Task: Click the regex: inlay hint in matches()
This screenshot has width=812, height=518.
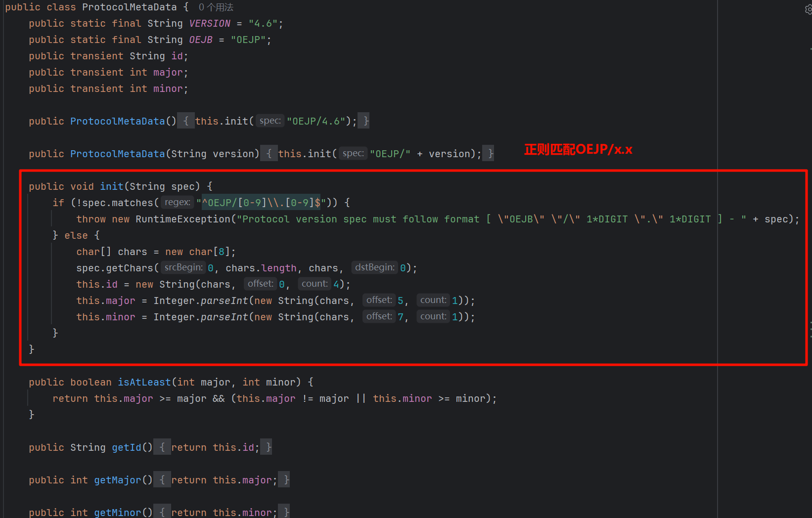Action: tap(178, 202)
